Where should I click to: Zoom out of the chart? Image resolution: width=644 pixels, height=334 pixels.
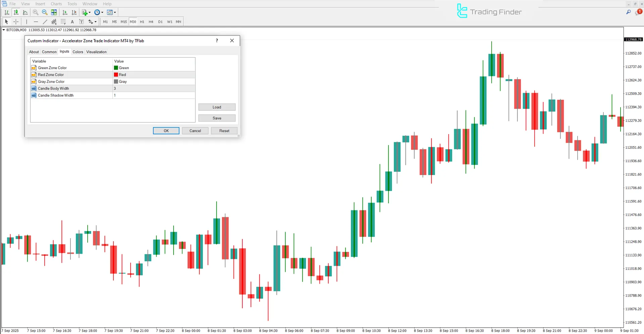coord(45,12)
